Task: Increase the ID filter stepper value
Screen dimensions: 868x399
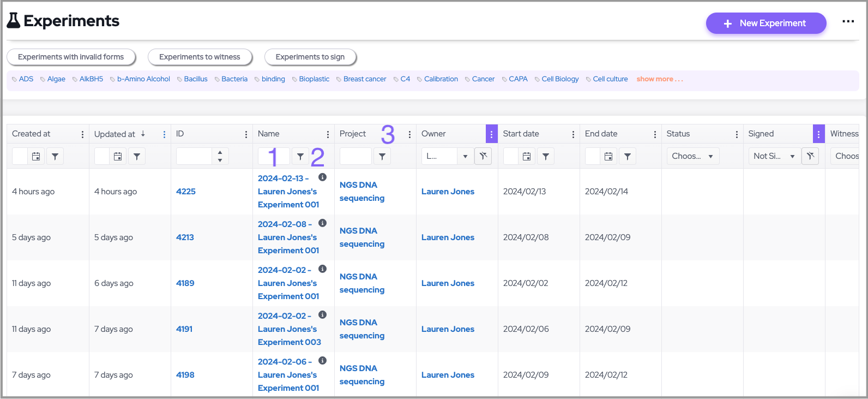Action: [x=220, y=153]
